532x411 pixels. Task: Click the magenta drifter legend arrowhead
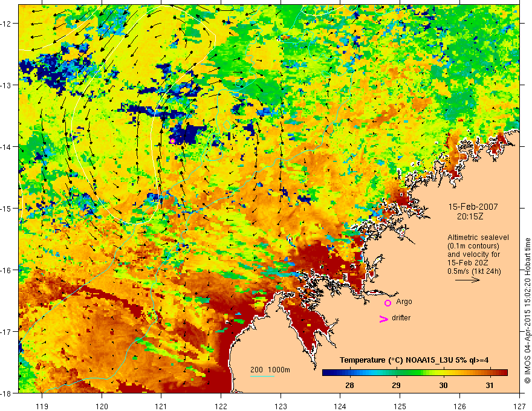pos(384,319)
